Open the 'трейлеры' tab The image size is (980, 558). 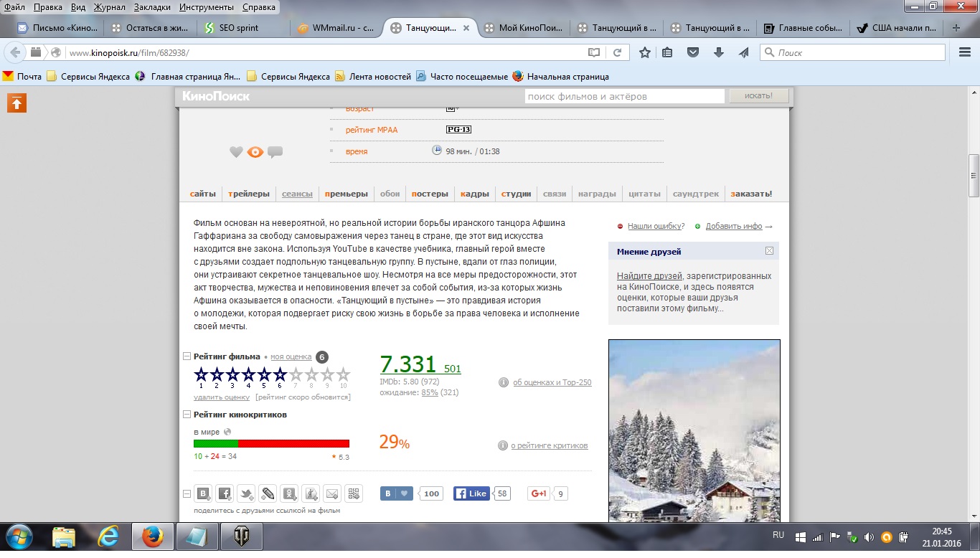(249, 194)
